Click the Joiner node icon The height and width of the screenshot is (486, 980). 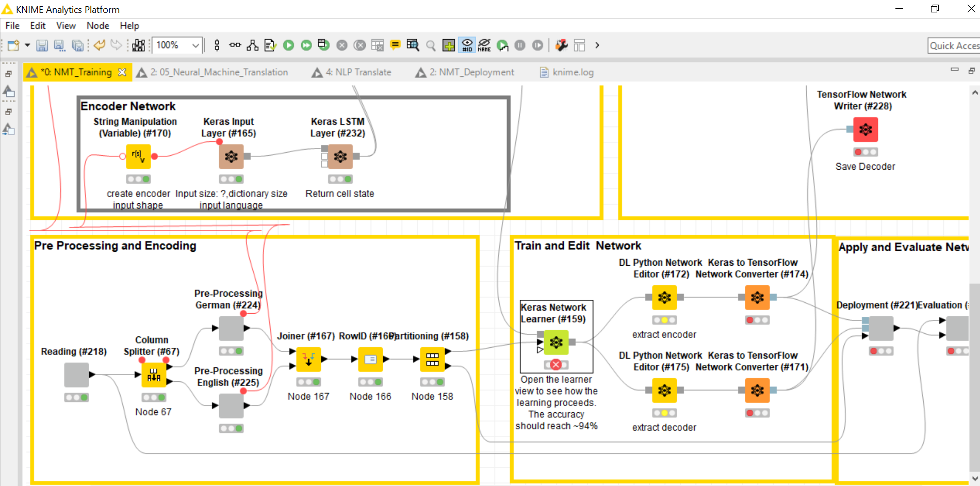308,360
